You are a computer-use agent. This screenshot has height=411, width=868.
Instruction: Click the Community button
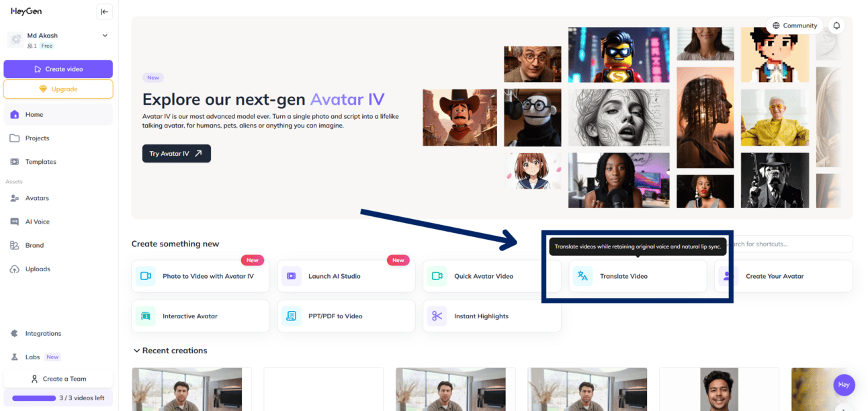point(795,26)
